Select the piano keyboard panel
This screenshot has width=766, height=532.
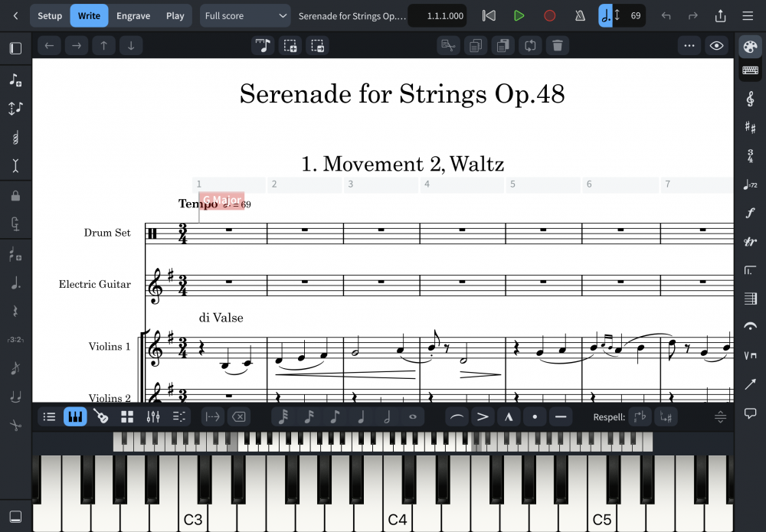75,417
